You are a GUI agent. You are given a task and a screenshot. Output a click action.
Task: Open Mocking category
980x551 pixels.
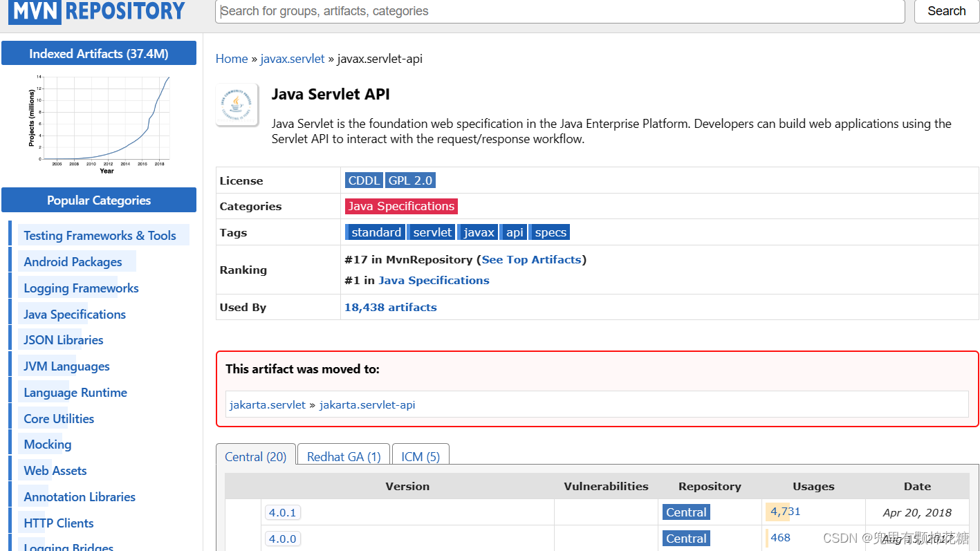point(47,445)
